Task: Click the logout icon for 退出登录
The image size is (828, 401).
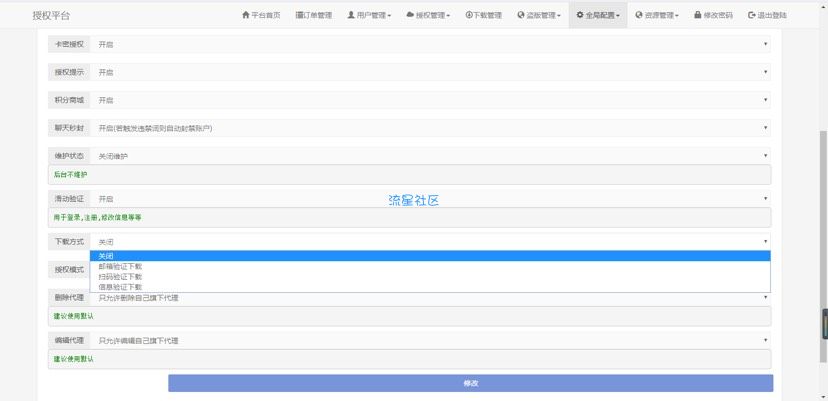Action: click(x=751, y=15)
